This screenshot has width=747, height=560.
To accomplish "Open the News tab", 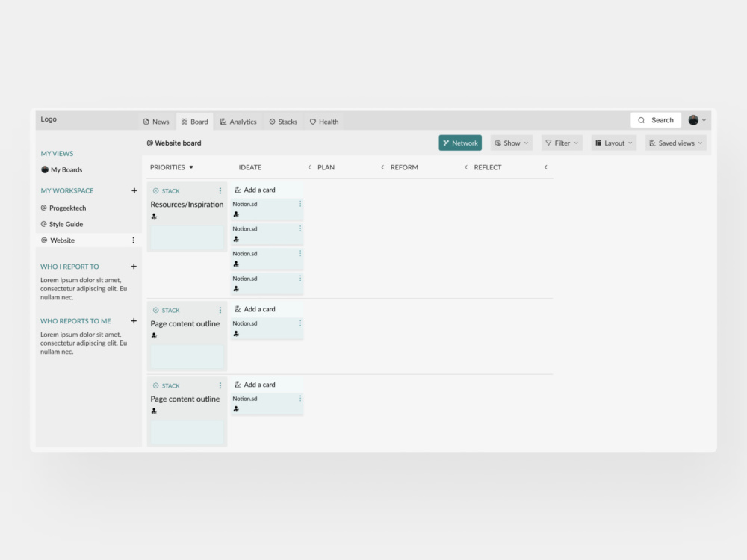I will click(156, 122).
